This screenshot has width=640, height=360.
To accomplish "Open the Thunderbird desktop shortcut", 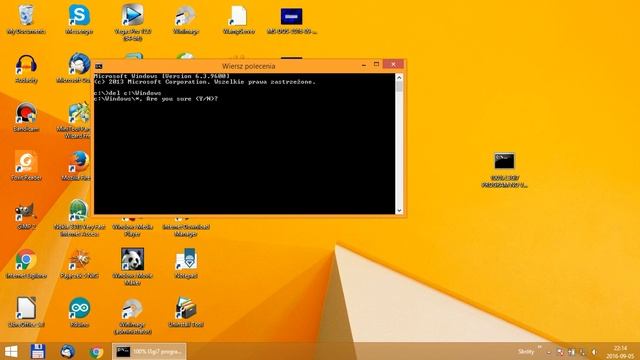I will coord(79,65).
